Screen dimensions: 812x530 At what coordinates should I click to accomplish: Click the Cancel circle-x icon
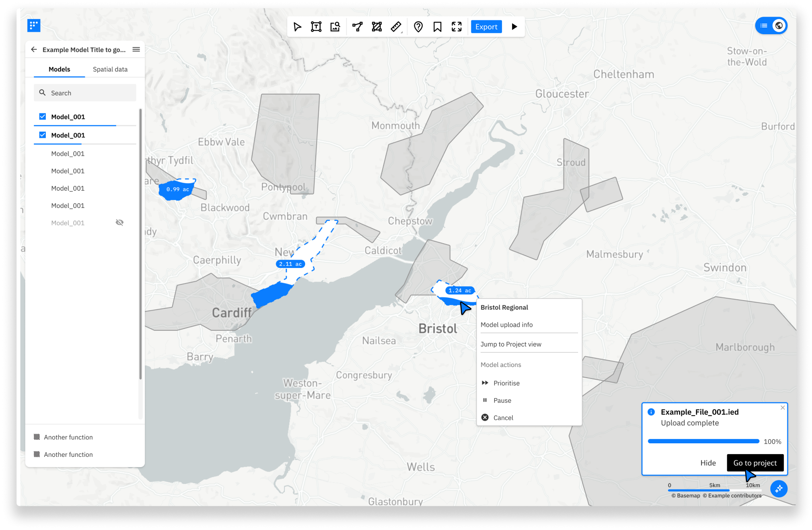[x=485, y=417]
